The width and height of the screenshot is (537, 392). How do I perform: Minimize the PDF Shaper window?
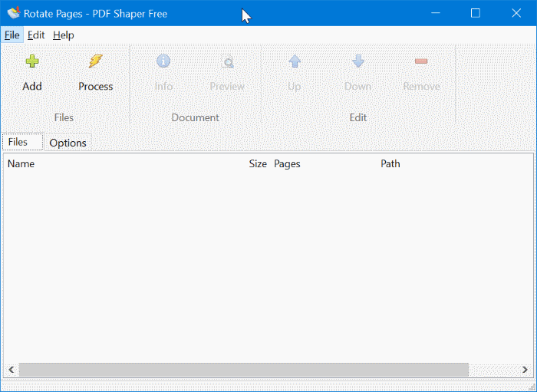coord(435,13)
